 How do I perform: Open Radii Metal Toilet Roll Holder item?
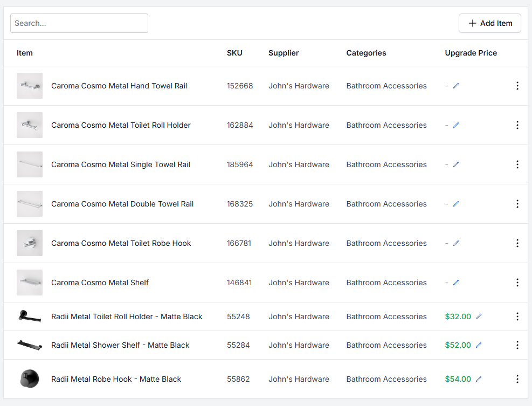pyautogui.click(x=127, y=316)
